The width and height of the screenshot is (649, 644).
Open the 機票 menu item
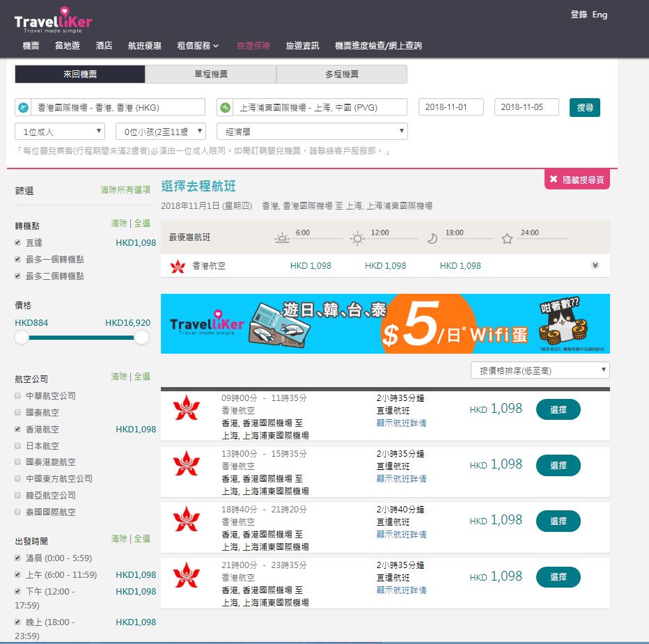point(31,45)
